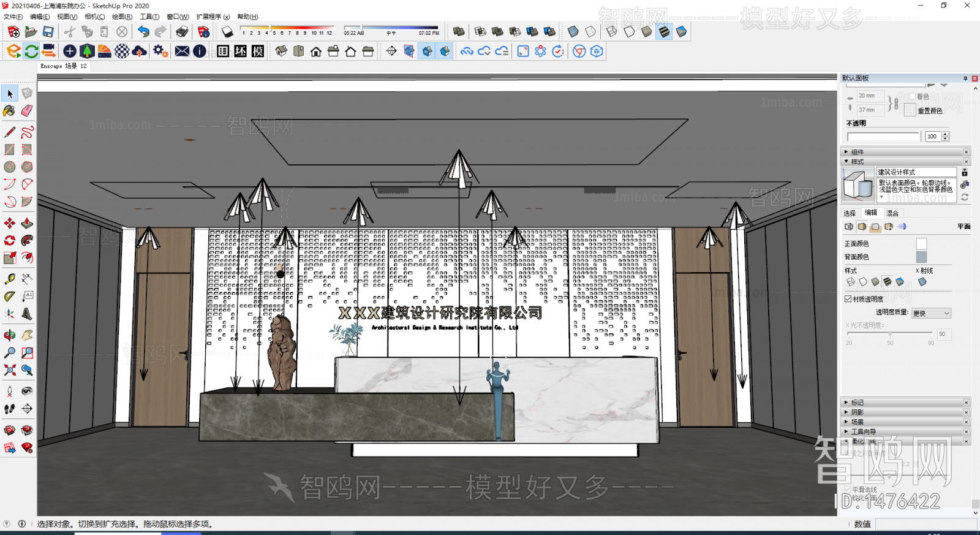Click the style preview thumbnail

coord(858,184)
